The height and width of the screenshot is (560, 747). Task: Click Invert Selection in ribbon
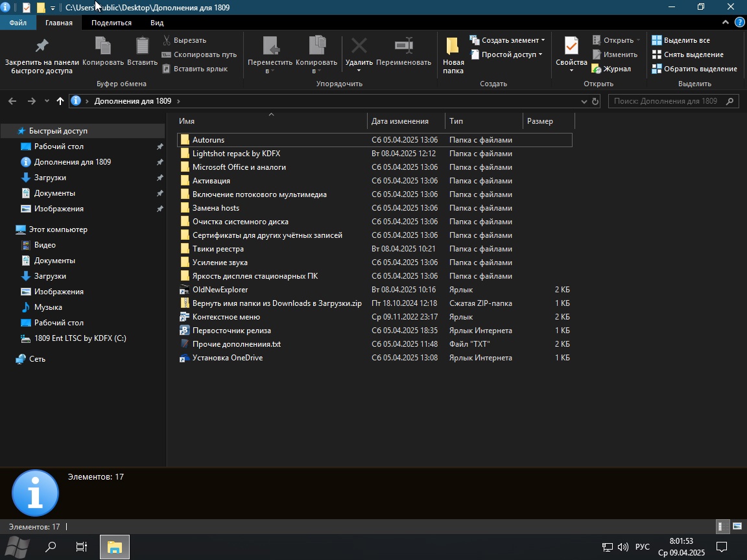tap(694, 69)
